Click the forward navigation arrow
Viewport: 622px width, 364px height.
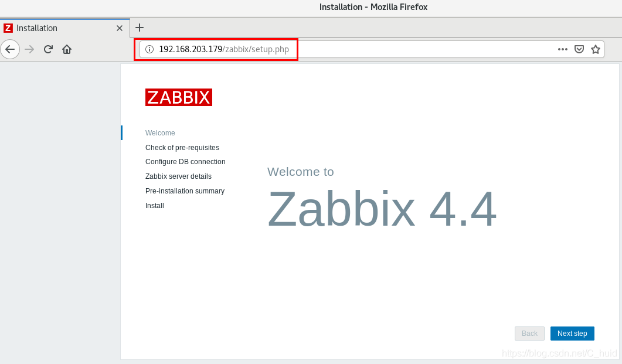29,49
